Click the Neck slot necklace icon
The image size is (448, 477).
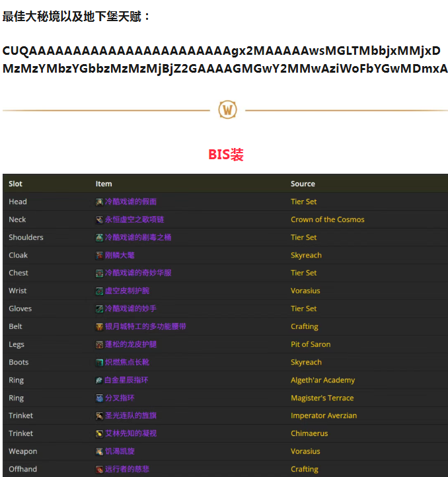click(99, 219)
